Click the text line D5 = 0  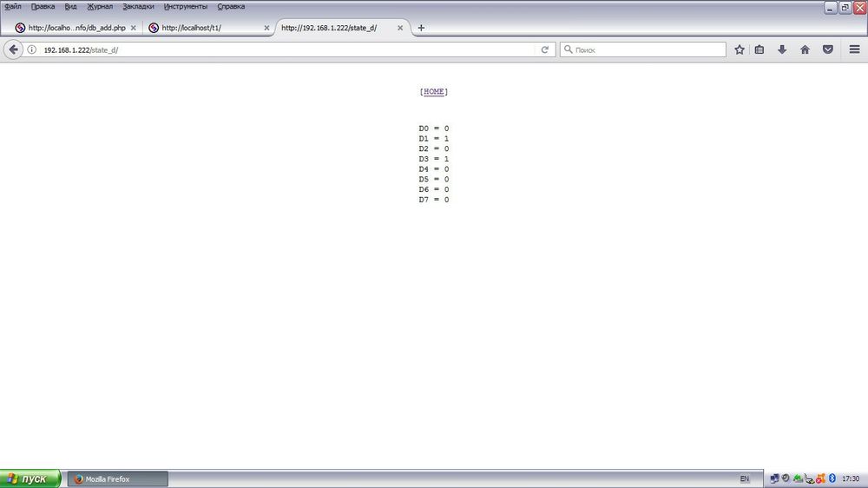(x=434, y=180)
